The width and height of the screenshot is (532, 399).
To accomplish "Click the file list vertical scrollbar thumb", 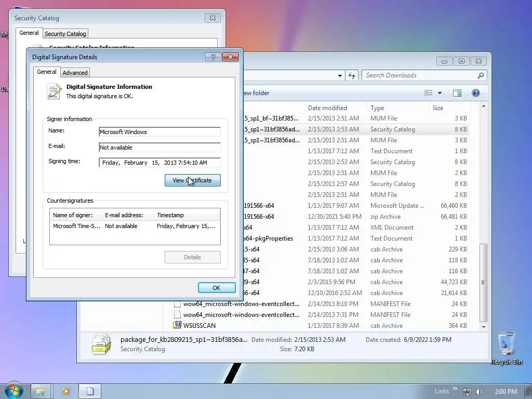I will tap(484, 282).
